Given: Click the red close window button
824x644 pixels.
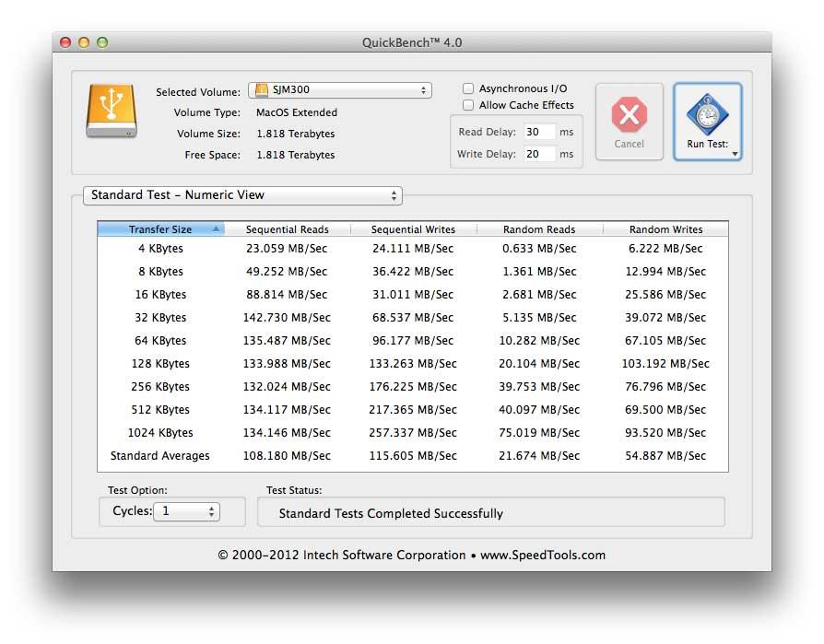Looking at the screenshot, I should pyautogui.click(x=65, y=42).
